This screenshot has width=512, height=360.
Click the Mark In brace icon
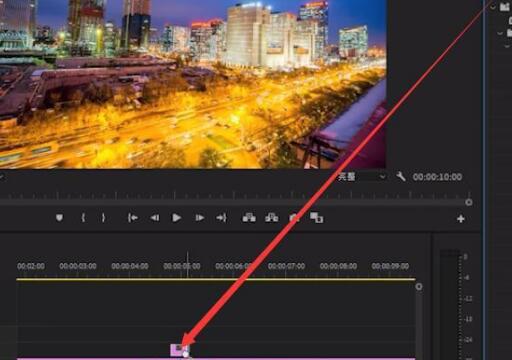coord(83,218)
